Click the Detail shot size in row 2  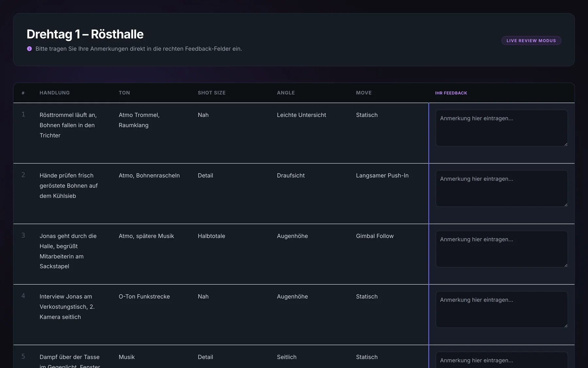tap(205, 175)
